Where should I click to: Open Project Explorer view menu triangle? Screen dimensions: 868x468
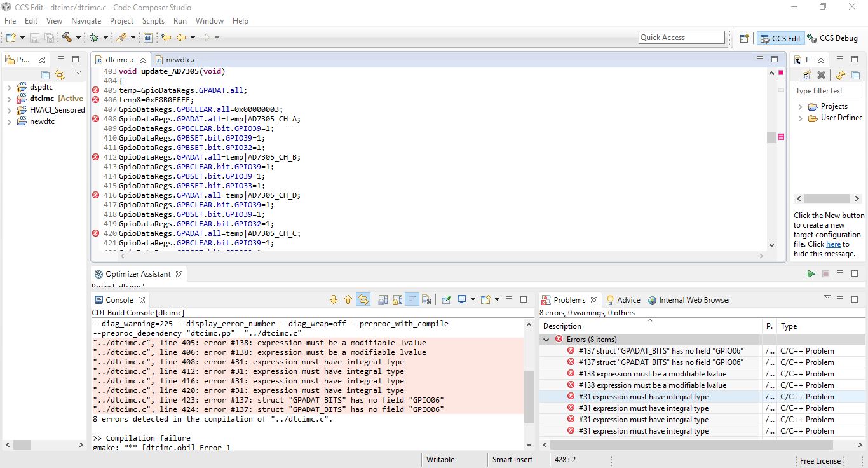pos(78,73)
